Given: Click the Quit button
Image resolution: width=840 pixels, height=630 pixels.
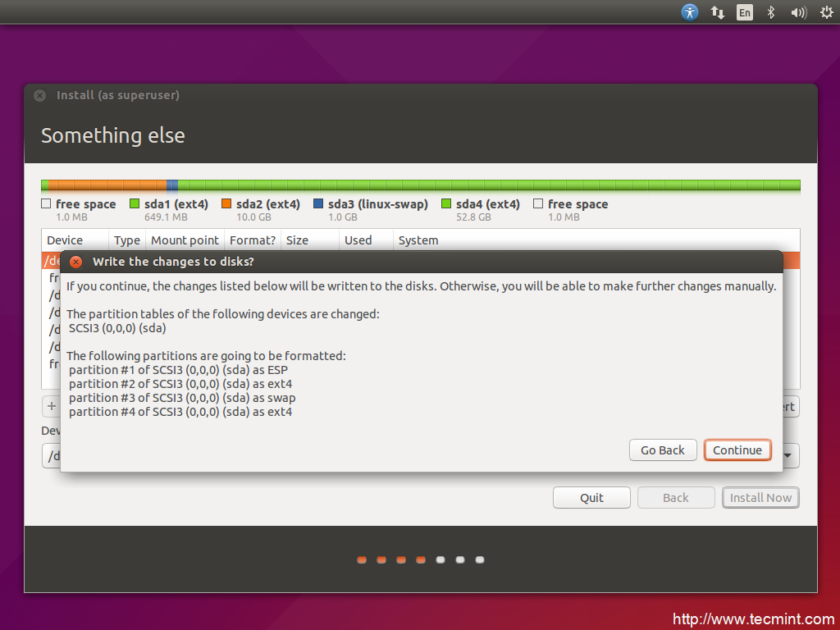Looking at the screenshot, I should tap(591, 498).
